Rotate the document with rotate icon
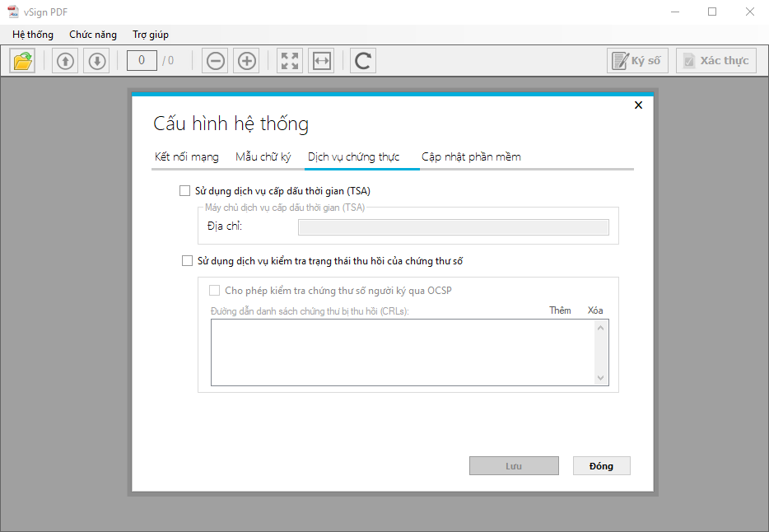The width and height of the screenshot is (769, 532). pos(363,61)
